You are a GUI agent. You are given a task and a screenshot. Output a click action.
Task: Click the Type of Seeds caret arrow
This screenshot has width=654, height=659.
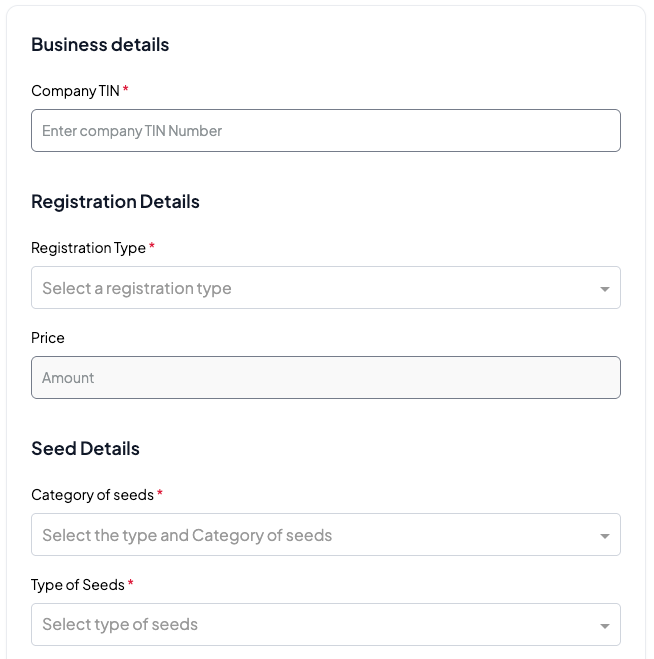pos(604,626)
